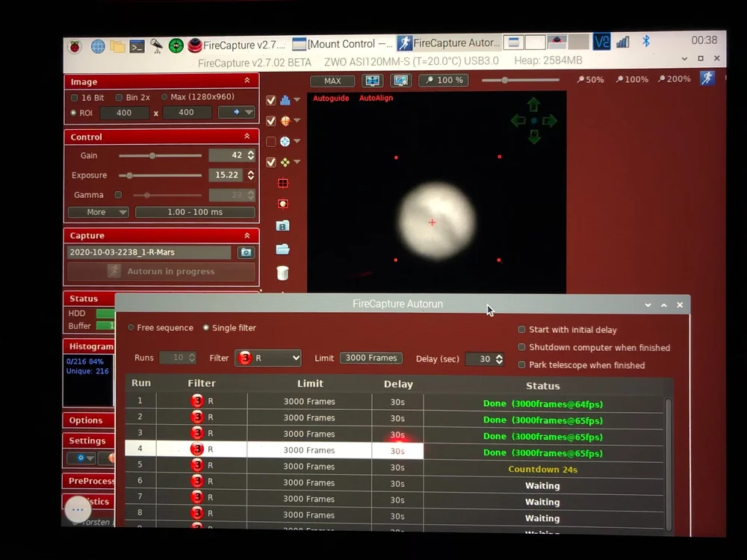Viewport: 747px width, 560px height.
Task: Switch to FireCapture Autorun taskbar window
Action: tap(449, 43)
